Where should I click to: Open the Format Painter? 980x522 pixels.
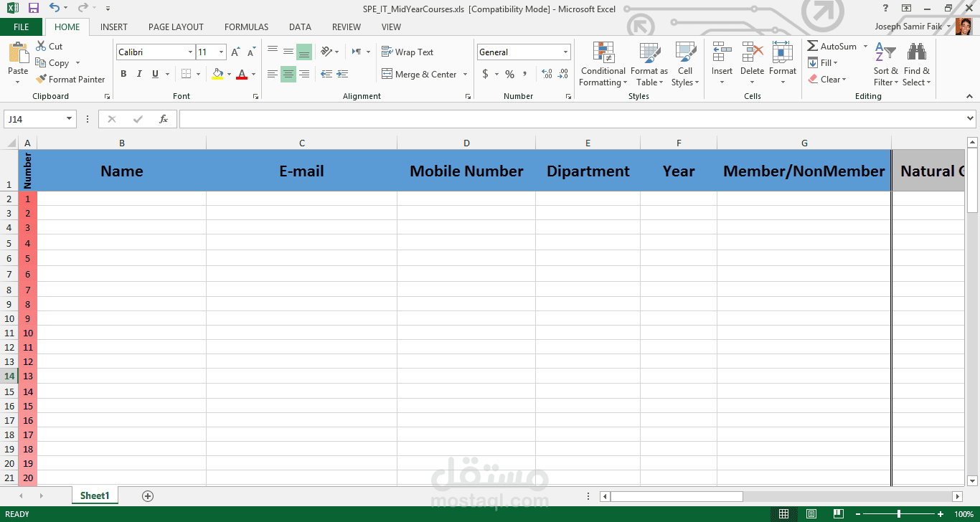70,79
